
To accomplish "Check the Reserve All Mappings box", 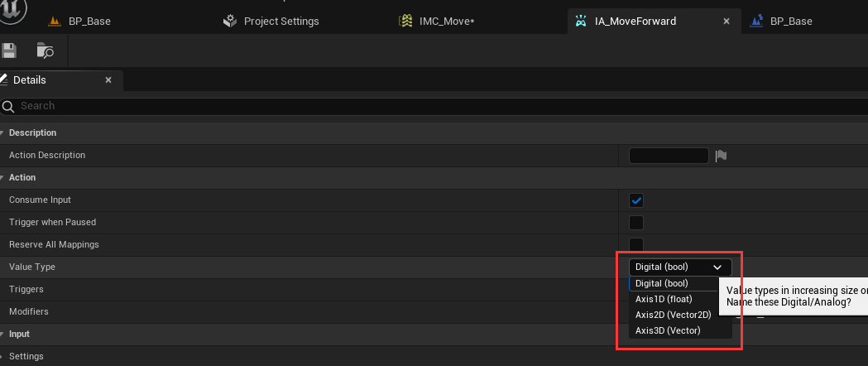I will (x=636, y=244).
